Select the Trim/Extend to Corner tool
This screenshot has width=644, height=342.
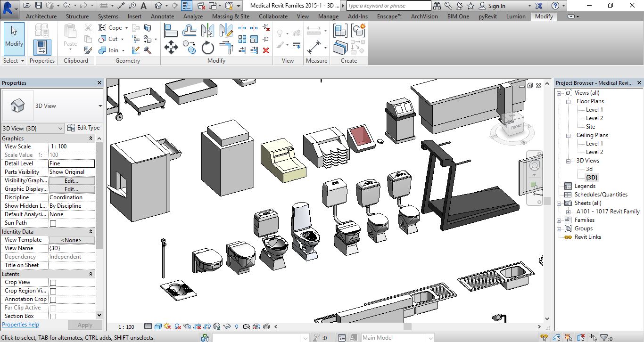227,48
